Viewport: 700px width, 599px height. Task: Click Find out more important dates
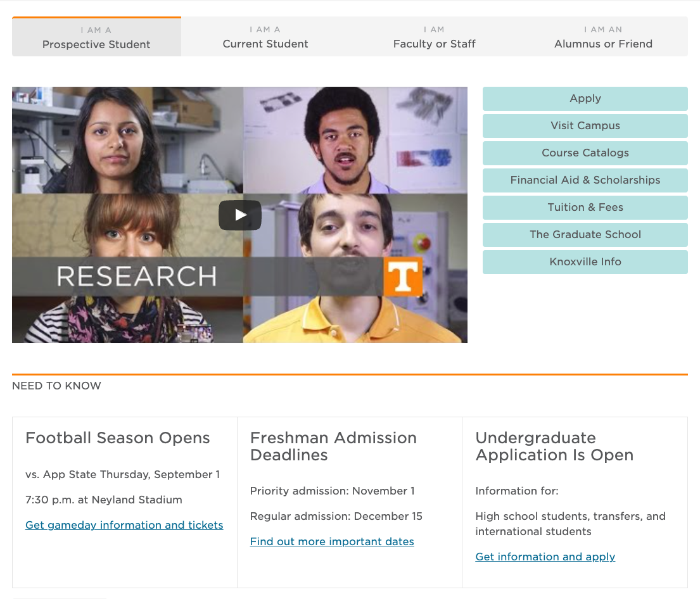pos(332,541)
